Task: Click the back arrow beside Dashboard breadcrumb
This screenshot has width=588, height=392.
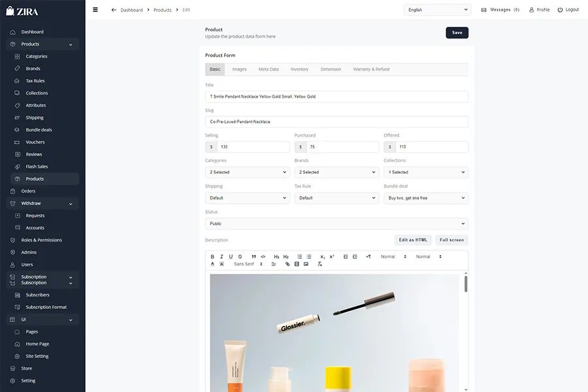Action: pos(114,10)
